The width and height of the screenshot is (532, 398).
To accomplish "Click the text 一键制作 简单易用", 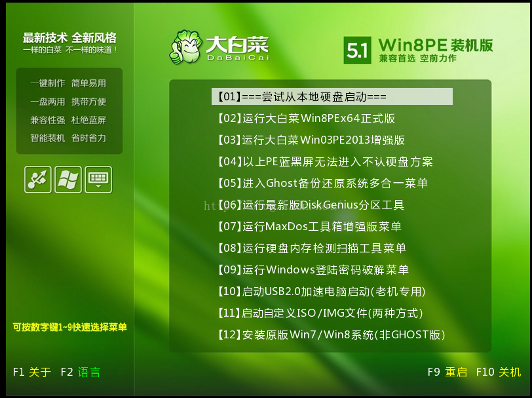I will point(68,83).
